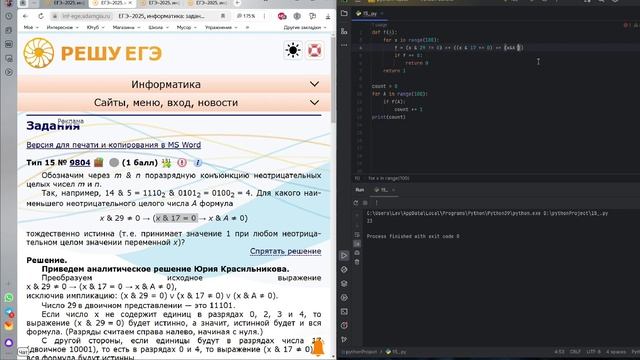Screen dimensions: 640x360
Task: Open the Ютуб bookmarks folder
Action: pos(96,27)
